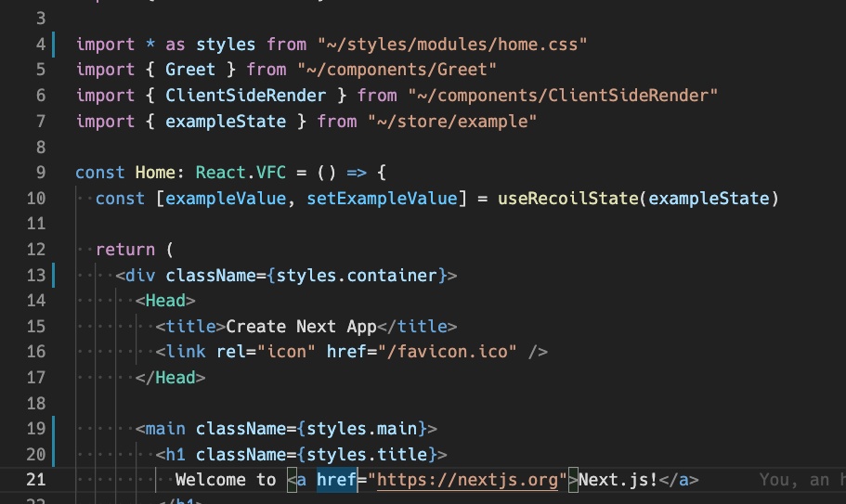
Task: Click the Home component name on line 9
Action: (155, 173)
